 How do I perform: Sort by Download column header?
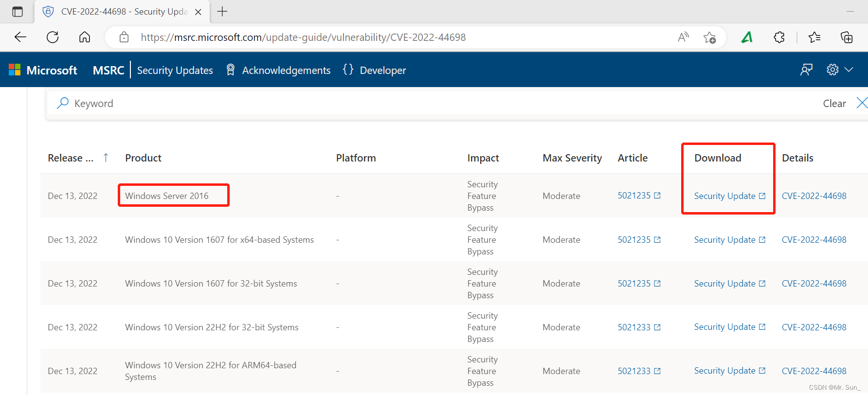coord(718,158)
